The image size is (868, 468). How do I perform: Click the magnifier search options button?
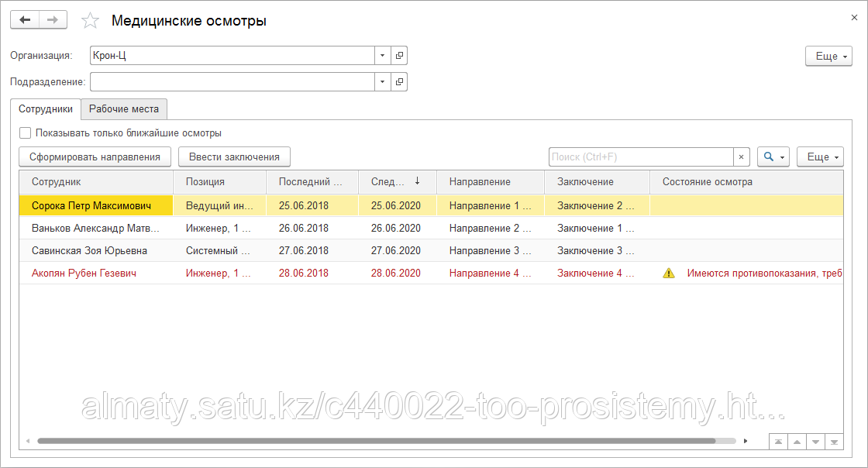point(773,157)
